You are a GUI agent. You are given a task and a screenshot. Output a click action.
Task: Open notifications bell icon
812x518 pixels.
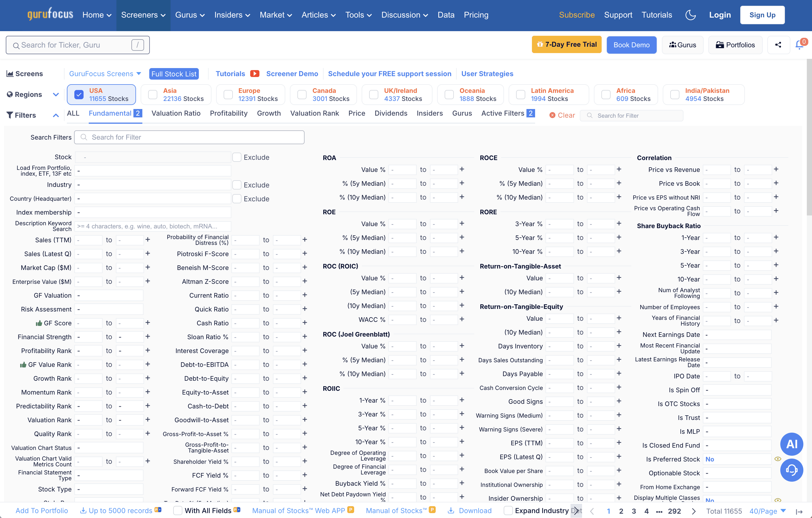(799, 44)
